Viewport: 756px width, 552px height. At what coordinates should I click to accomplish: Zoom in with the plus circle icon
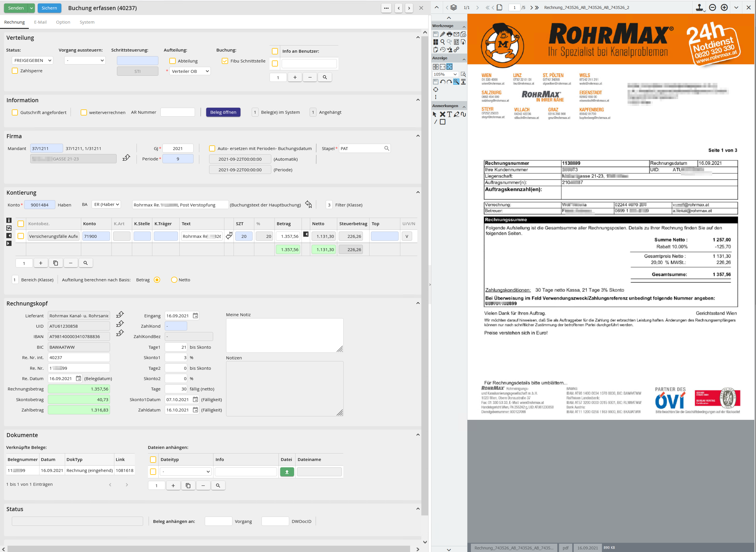click(x=724, y=7)
